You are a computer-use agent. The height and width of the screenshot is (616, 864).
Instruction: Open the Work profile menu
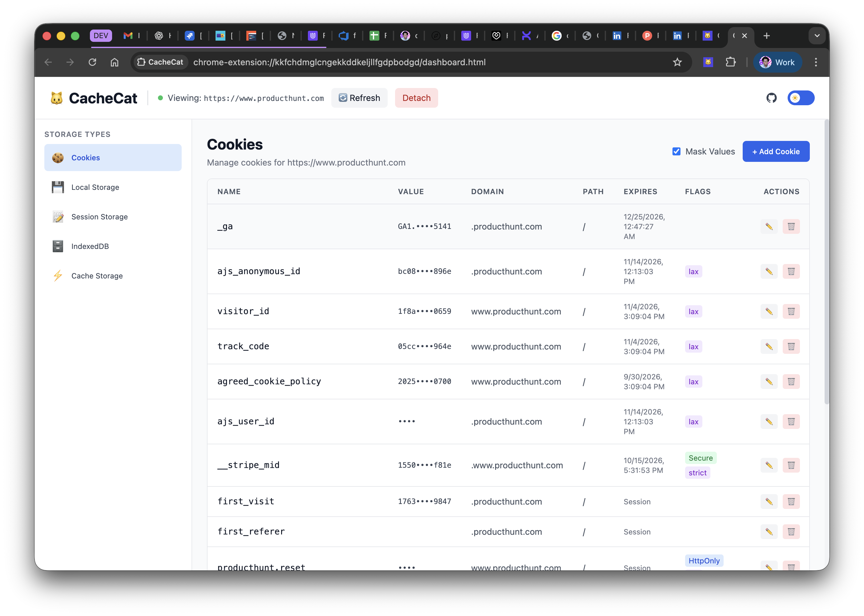click(777, 62)
